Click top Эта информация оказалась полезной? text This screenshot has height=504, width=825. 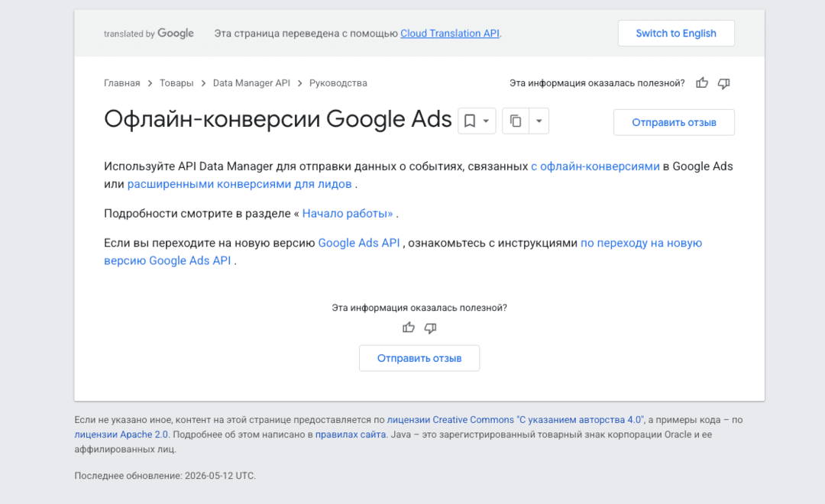pos(597,83)
